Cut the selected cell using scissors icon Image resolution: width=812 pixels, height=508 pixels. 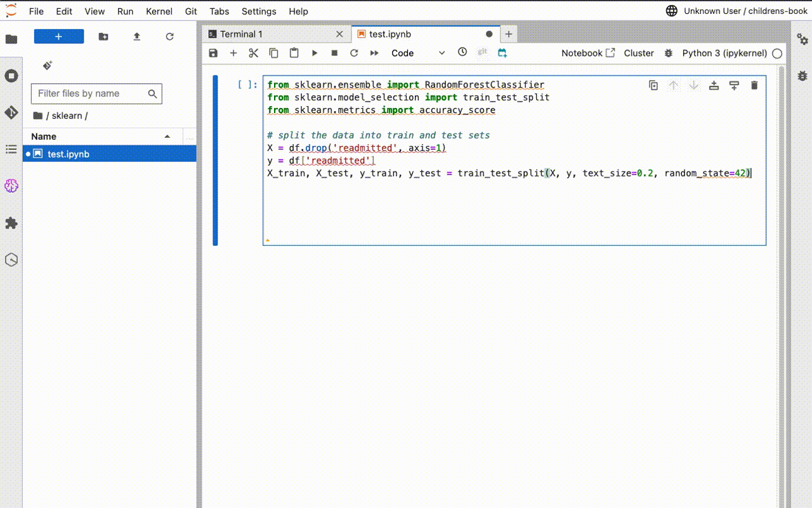[253, 53]
